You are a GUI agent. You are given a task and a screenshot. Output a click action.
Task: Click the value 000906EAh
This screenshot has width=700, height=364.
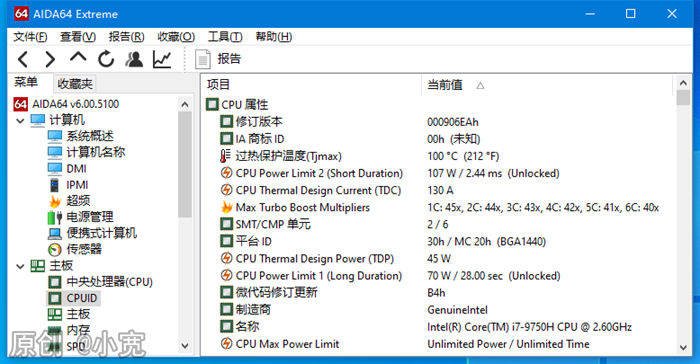[453, 122]
